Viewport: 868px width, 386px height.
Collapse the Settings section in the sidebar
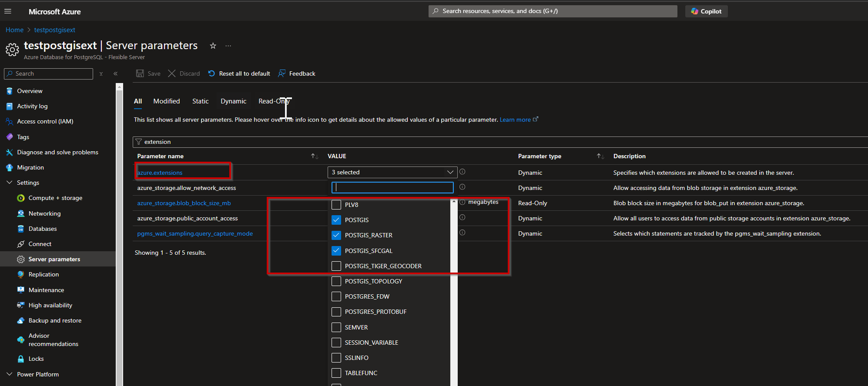coord(9,183)
